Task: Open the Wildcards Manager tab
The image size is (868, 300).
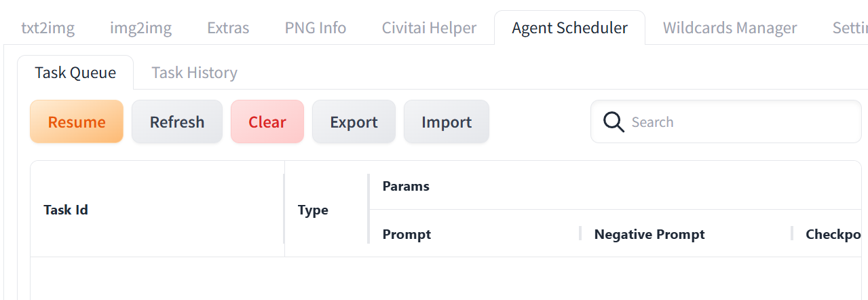Action: [730, 28]
